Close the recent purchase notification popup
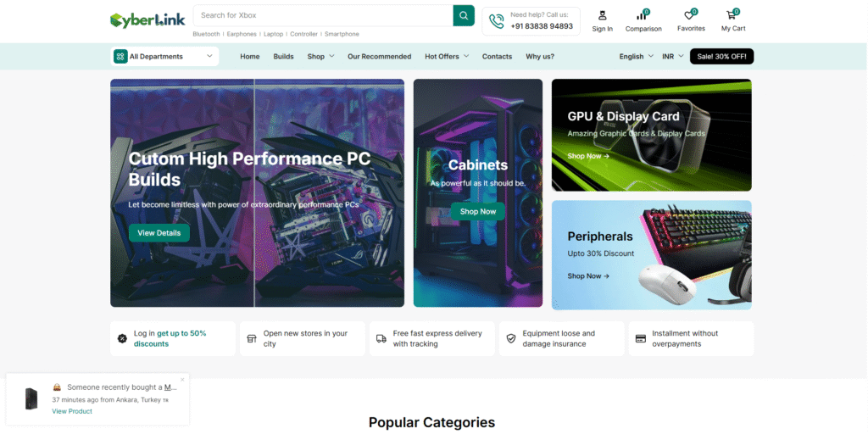 click(182, 380)
